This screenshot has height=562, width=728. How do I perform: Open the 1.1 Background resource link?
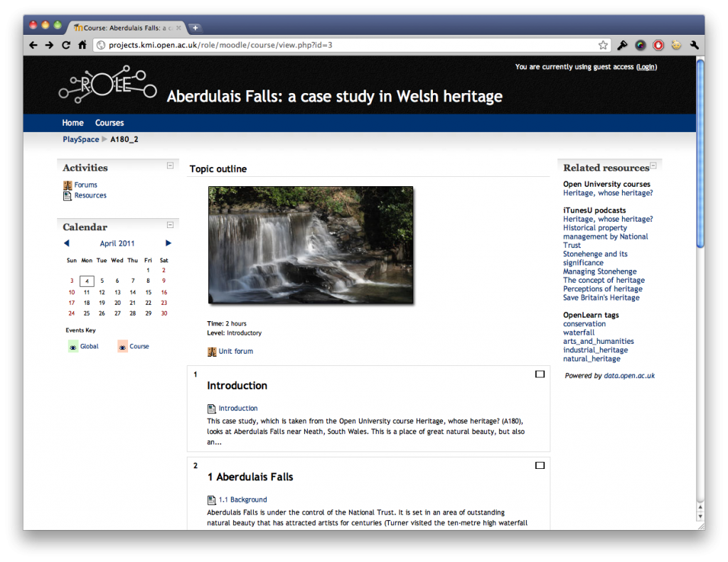point(242,500)
